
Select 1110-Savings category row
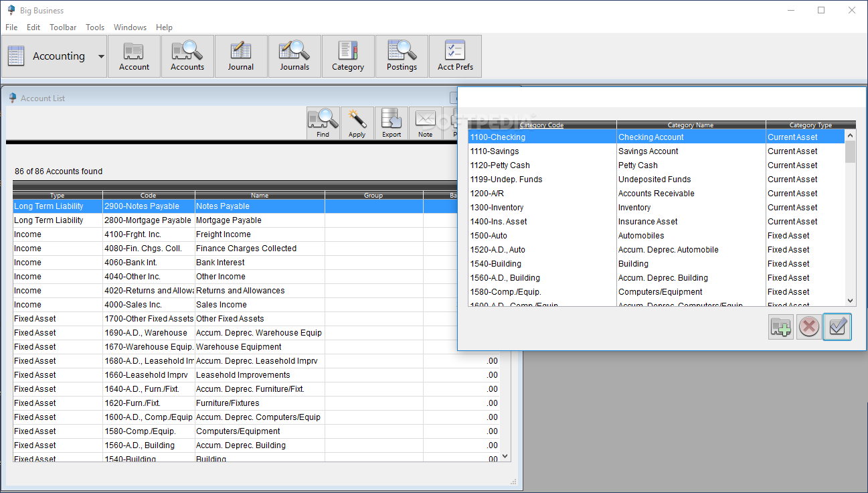(x=657, y=151)
